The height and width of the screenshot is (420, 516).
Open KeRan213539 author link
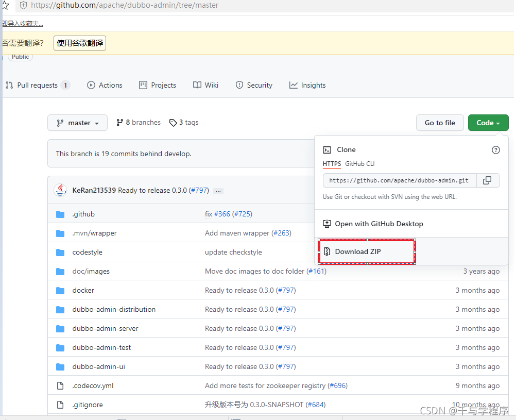click(x=94, y=190)
